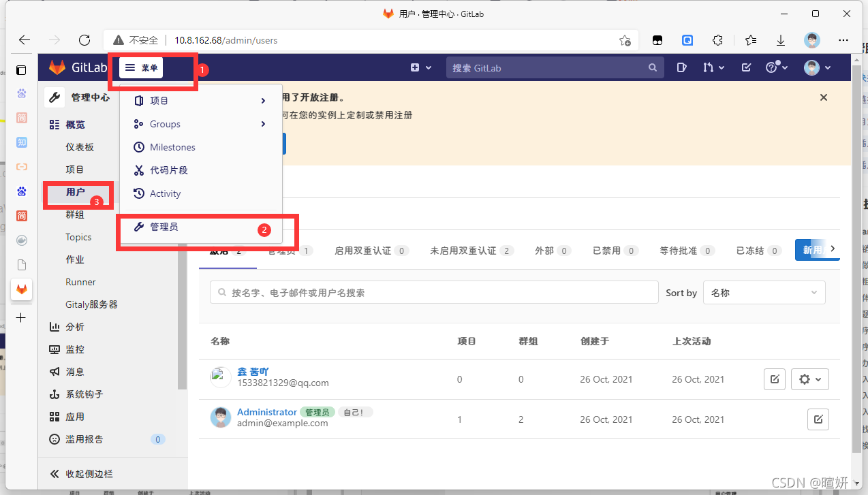Open the Issues icon in the top bar

[x=681, y=67]
